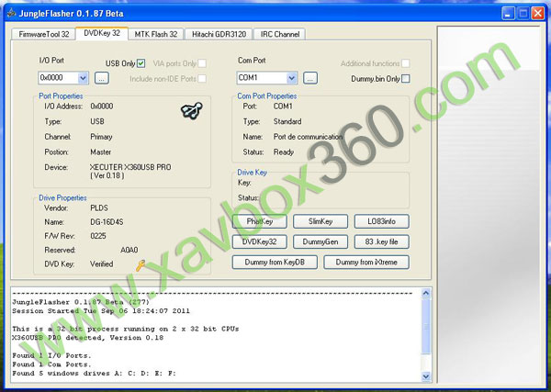Image resolution: width=551 pixels, height=392 pixels.
Task: Click the SlimKey button
Action: tap(320, 221)
